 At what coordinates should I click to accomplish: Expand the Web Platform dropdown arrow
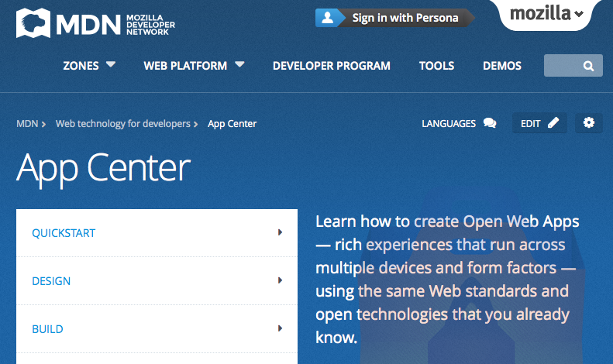pos(239,64)
